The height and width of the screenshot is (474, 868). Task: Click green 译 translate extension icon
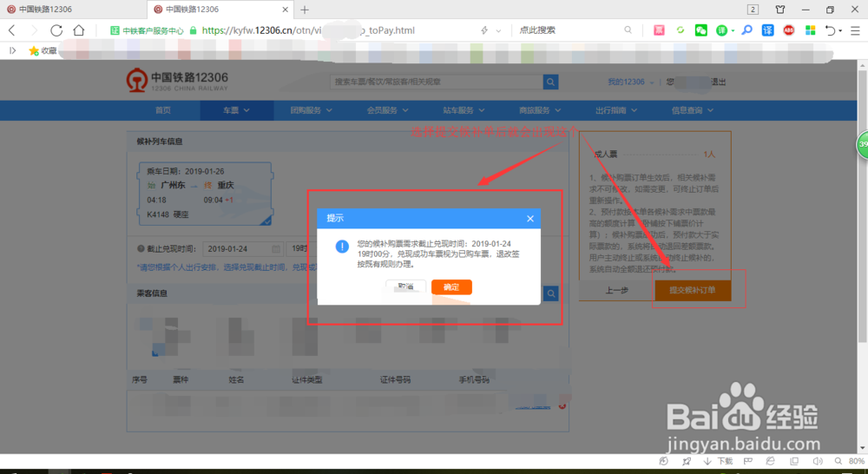click(722, 30)
